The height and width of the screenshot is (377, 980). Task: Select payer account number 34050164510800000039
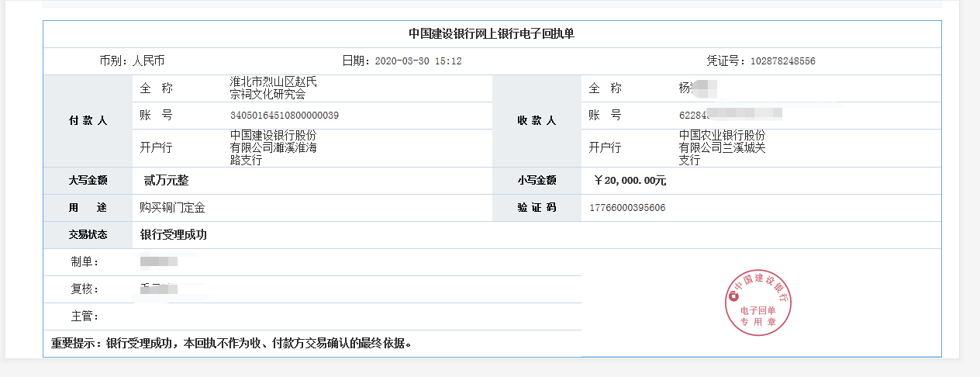[x=285, y=116]
